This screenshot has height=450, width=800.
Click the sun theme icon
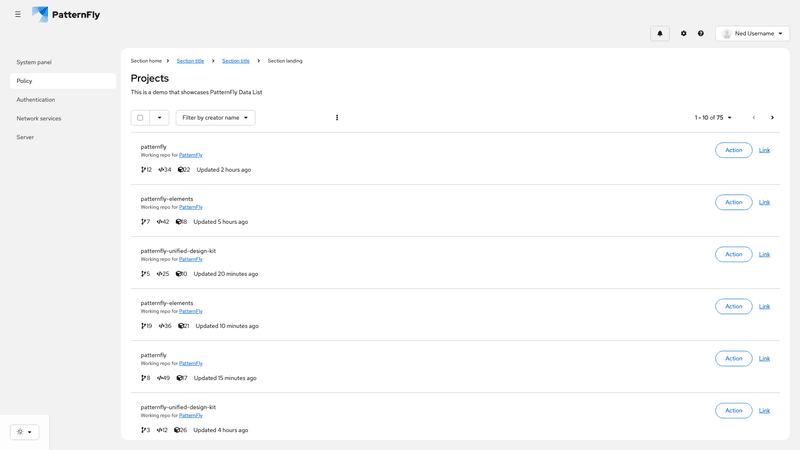click(x=20, y=432)
